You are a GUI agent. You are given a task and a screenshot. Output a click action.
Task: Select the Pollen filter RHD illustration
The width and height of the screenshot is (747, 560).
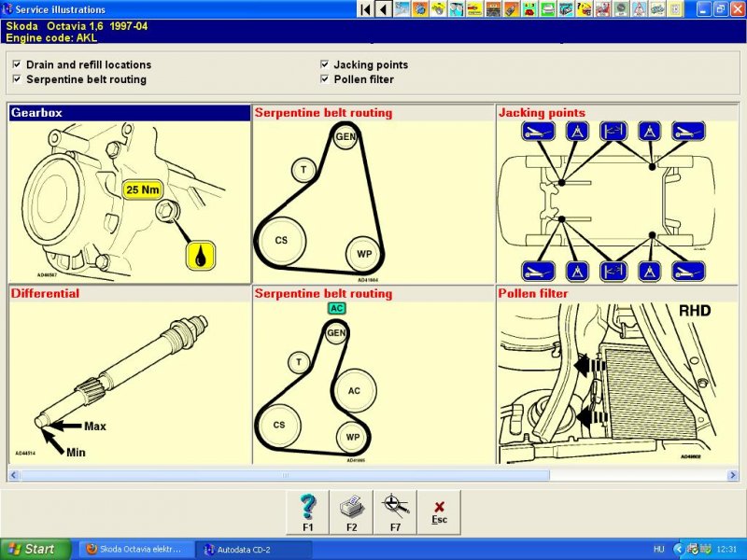click(617, 383)
